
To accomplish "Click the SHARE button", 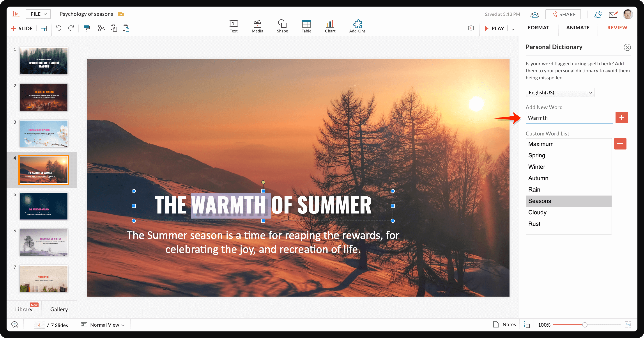I will [x=563, y=14].
